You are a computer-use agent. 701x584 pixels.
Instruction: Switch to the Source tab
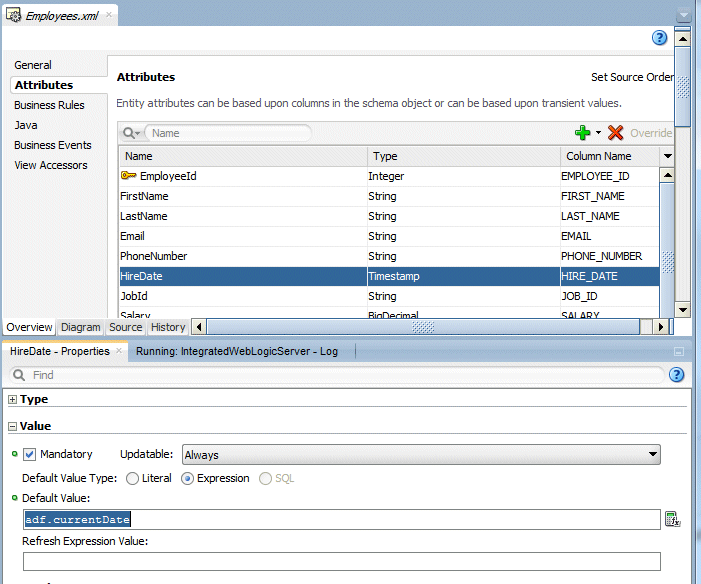pyautogui.click(x=126, y=327)
